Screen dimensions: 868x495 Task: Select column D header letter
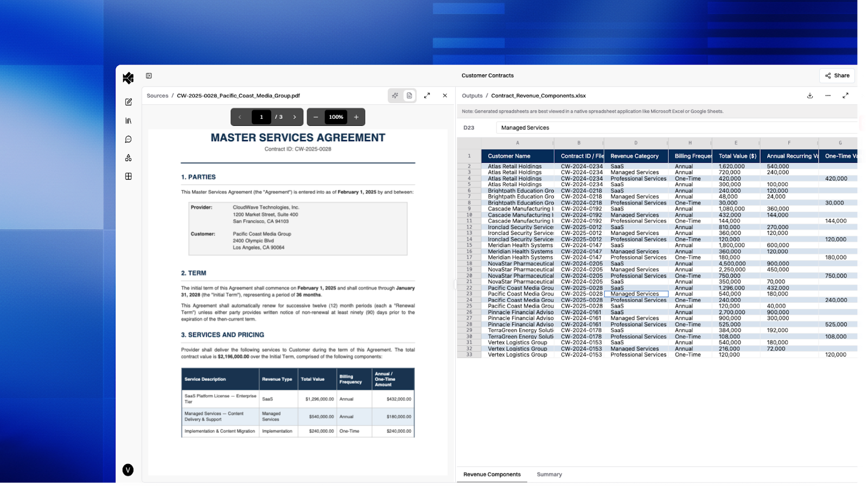pyautogui.click(x=636, y=143)
